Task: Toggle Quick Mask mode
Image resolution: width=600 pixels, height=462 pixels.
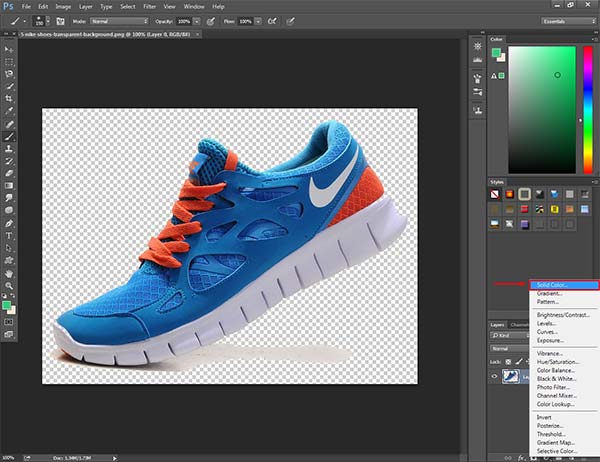Action: pyautogui.click(x=8, y=322)
